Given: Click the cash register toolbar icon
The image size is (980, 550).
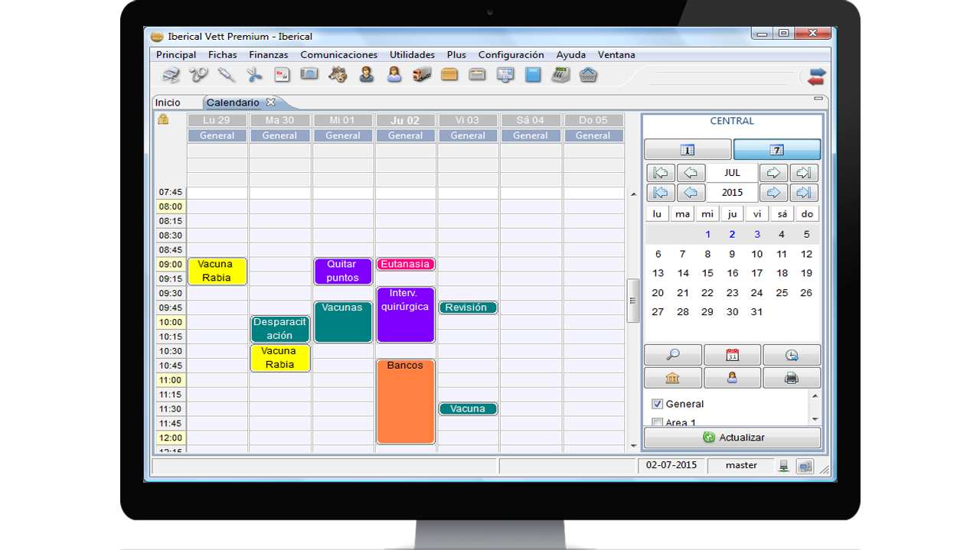Looking at the screenshot, I should click(x=560, y=75).
